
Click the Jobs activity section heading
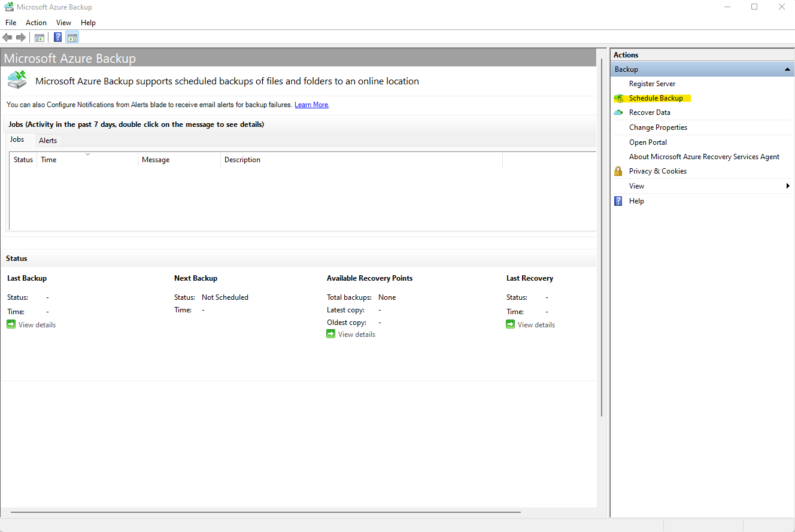(136, 124)
